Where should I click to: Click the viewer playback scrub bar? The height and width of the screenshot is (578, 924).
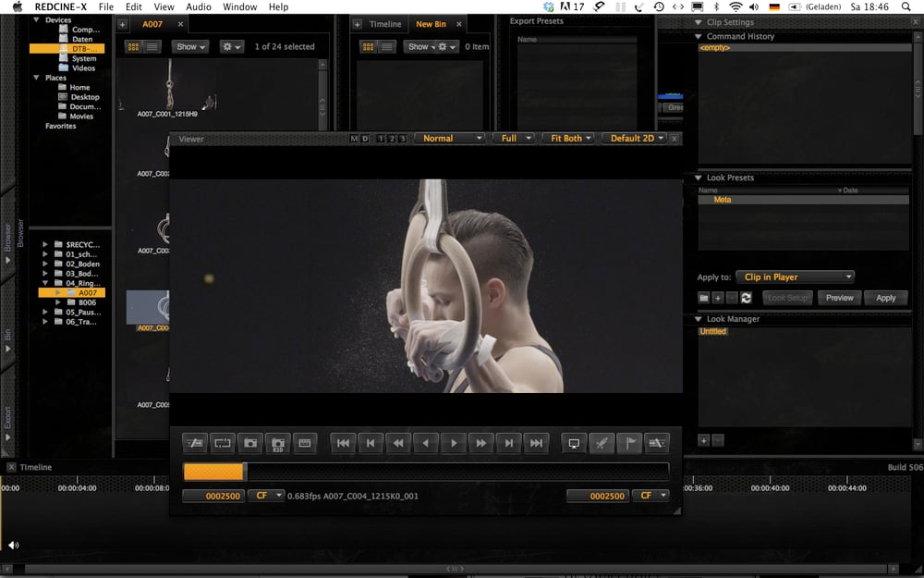click(x=426, y=472)
